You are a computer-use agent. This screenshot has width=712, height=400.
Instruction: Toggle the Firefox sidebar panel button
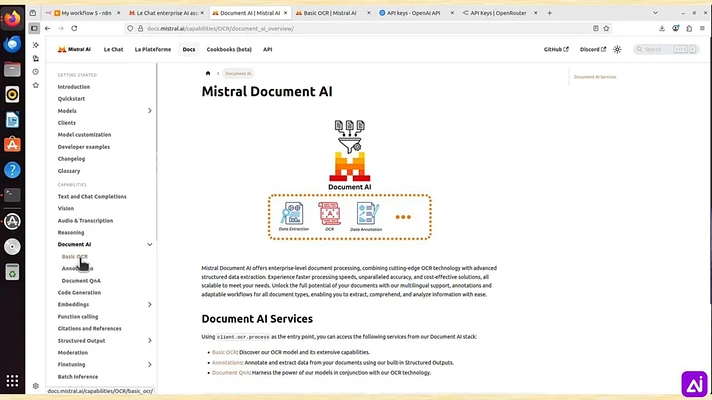click(34, 28)
